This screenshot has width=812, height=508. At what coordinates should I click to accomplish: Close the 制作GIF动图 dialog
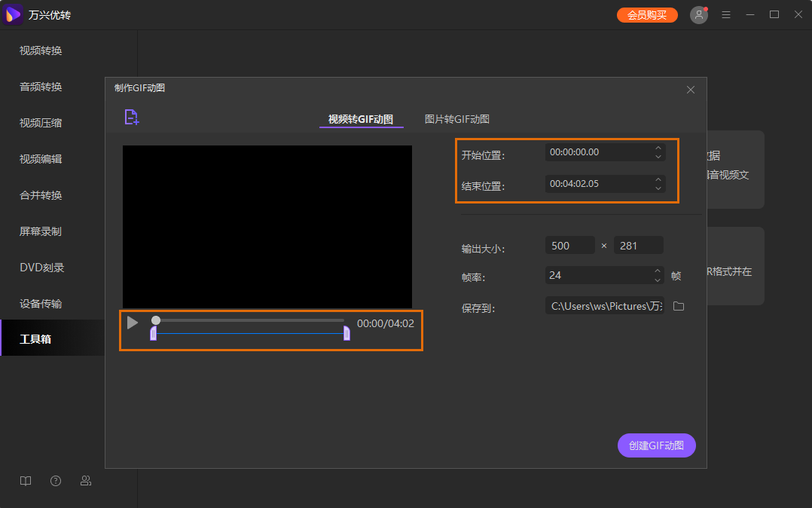coord(690,90)
